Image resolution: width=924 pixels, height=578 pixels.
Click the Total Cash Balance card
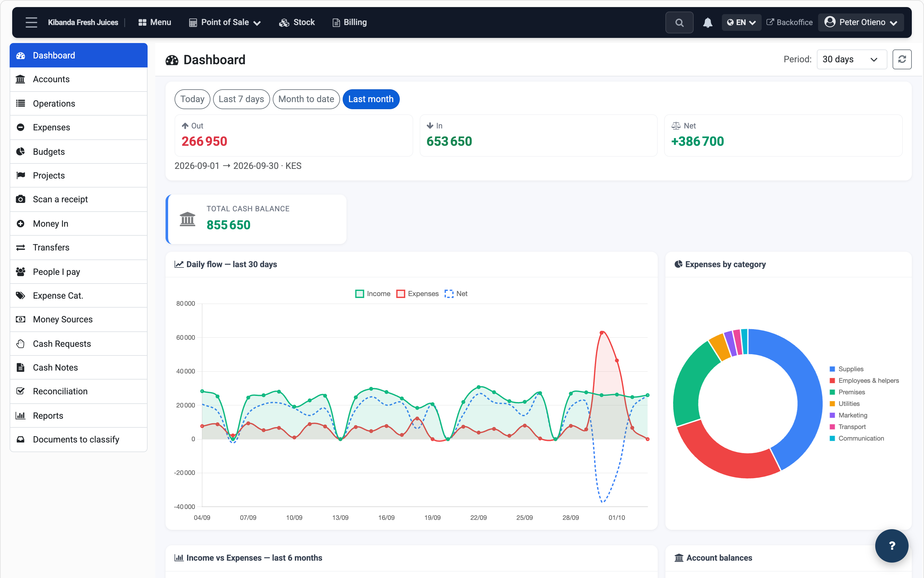pyautogui.click(x=256, y=219)
